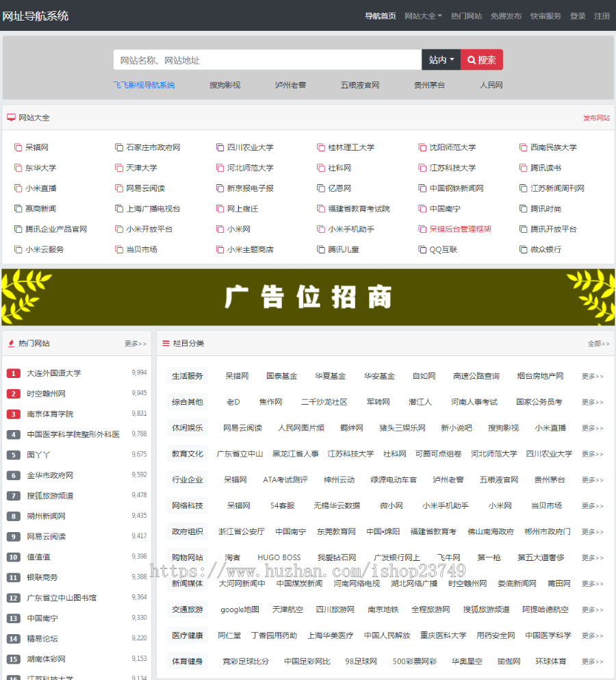Click the copy icon beside 呆错网 in 网站大全

(x=18, y=147)
